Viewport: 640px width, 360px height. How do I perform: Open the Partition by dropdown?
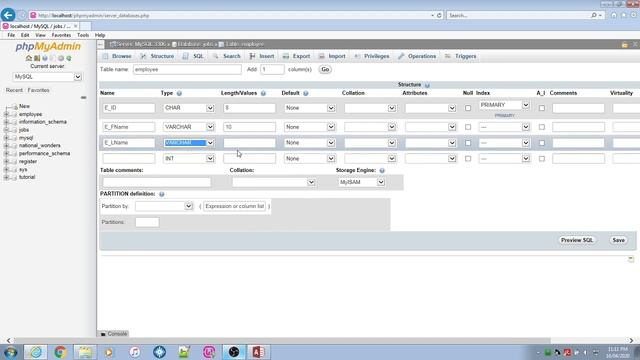[x=164, y=206]
